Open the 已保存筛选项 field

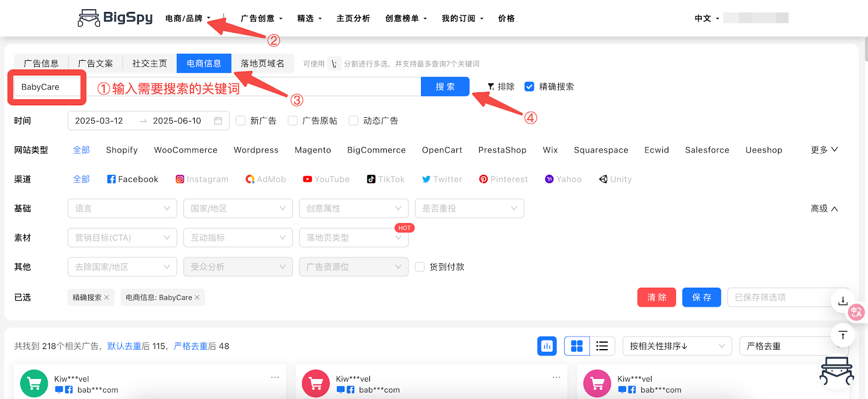pyautogui.click(x=787, y=297)
